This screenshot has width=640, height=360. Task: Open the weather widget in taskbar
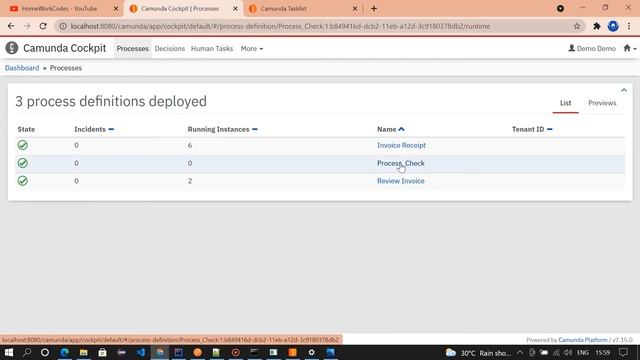(x=479, y=353)
